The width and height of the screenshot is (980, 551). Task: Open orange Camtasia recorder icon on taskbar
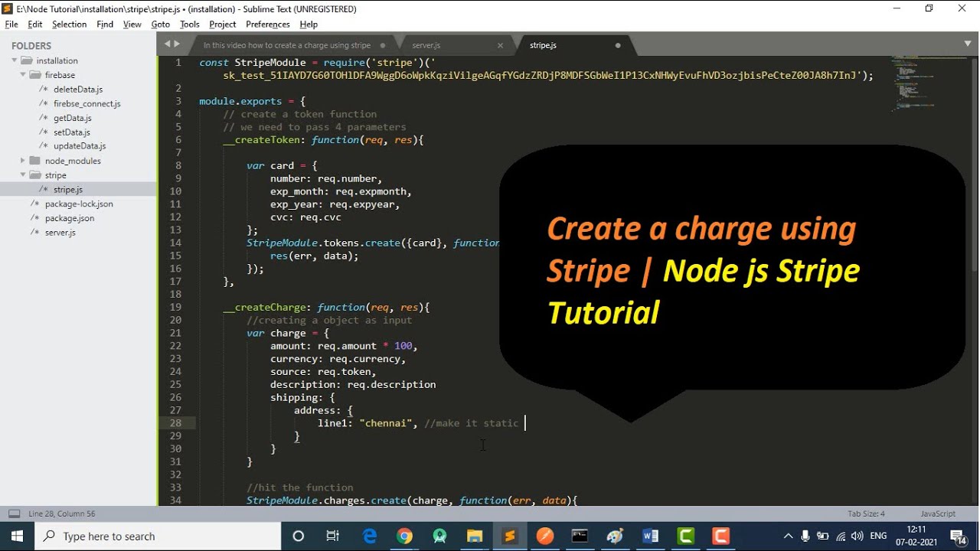(720, 536)
